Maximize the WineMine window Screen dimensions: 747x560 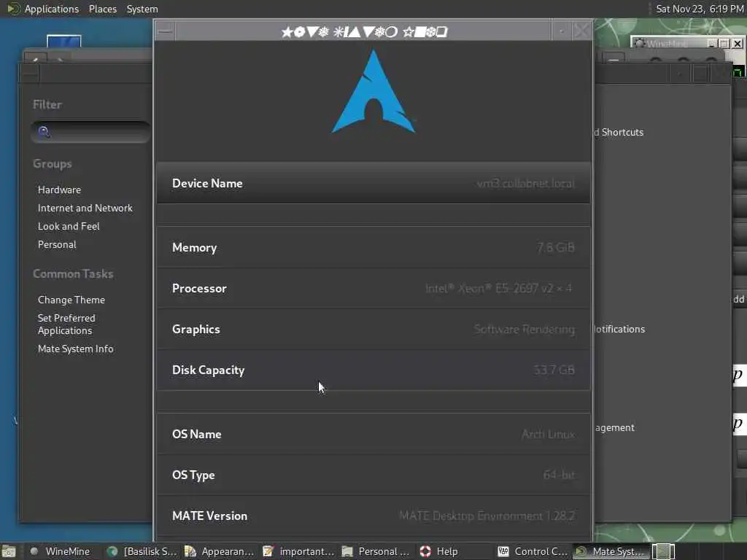pos(724,44)
